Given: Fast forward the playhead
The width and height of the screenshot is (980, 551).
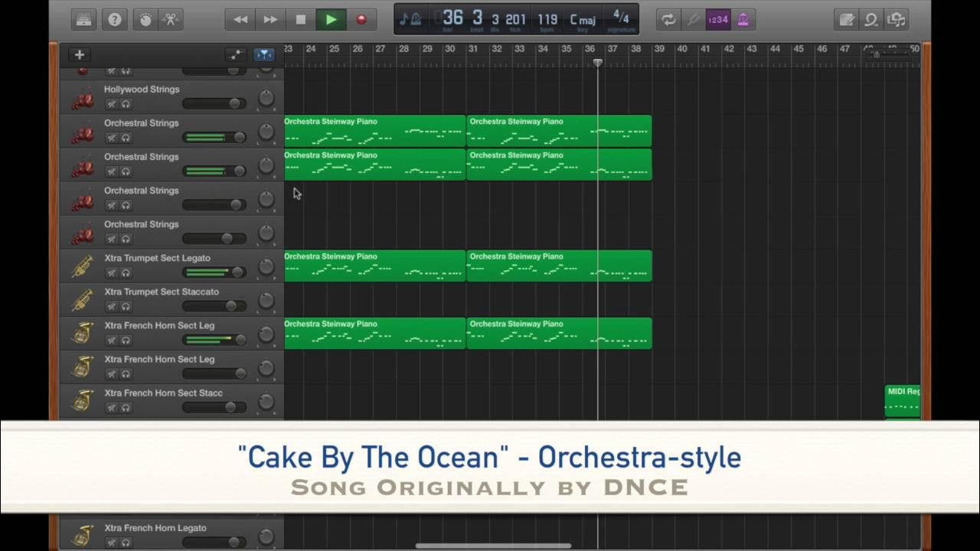Looking at the screenshot, I should coord(270,20).
